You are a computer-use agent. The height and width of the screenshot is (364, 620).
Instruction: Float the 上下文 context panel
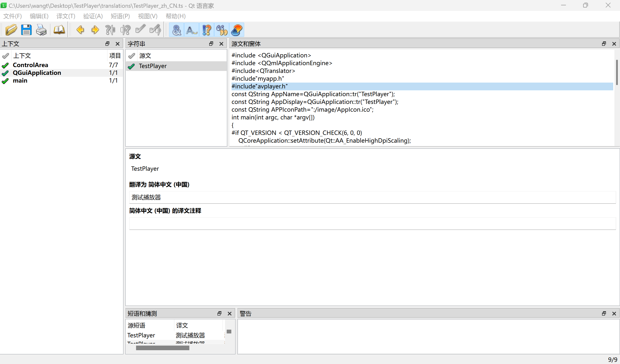click(107, 44)
